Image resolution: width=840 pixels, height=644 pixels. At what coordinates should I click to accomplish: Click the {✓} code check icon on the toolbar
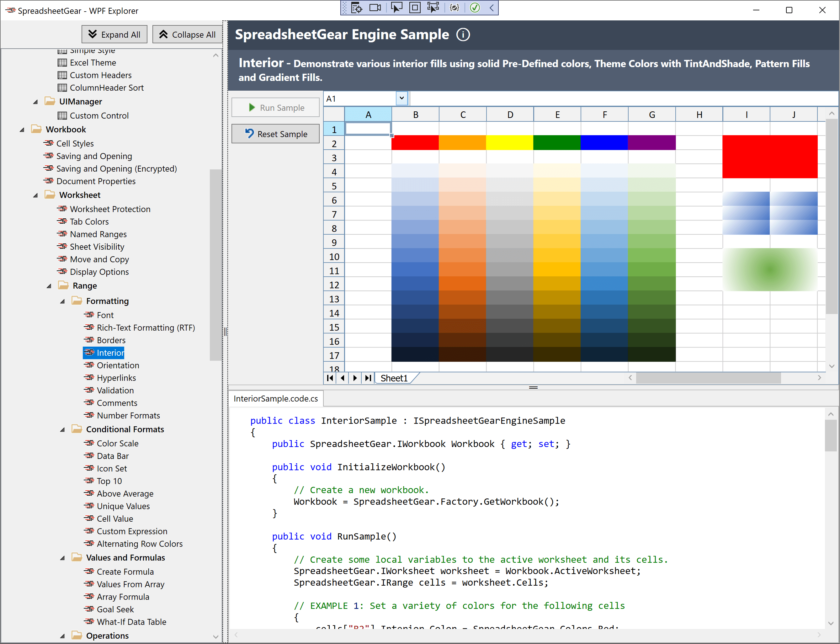[x=455, y=8]
